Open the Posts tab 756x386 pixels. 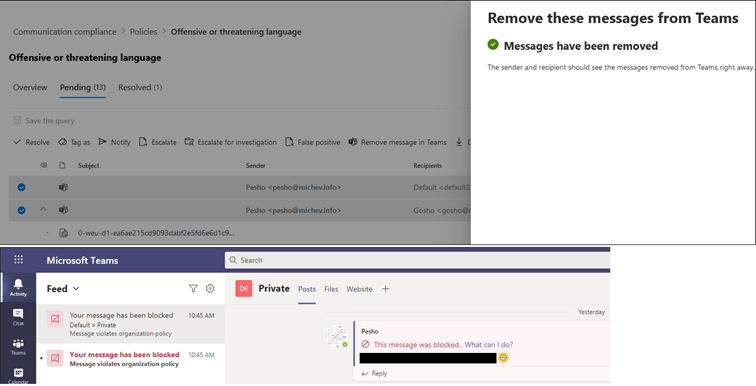(x=307, y=289)
